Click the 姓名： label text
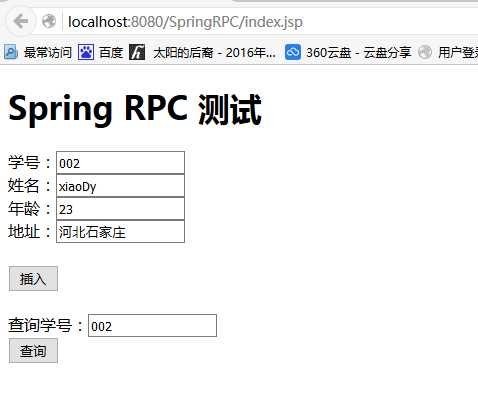This screenshot has width=478, height=418. tap(30, 186)
